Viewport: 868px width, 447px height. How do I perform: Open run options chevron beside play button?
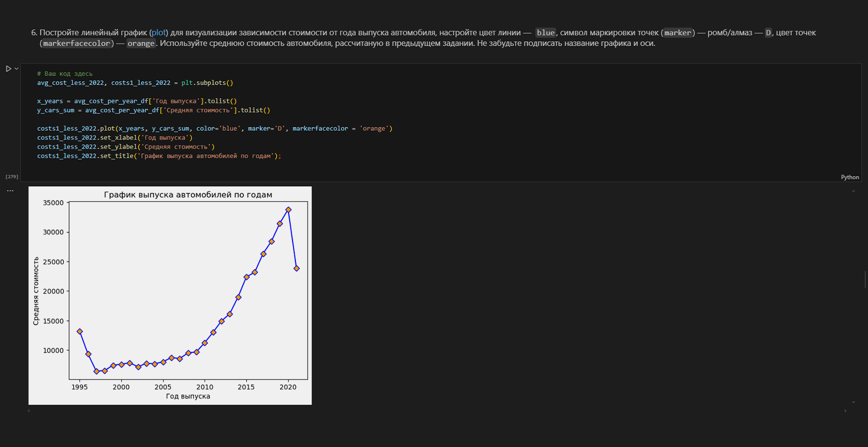point(16,69)
